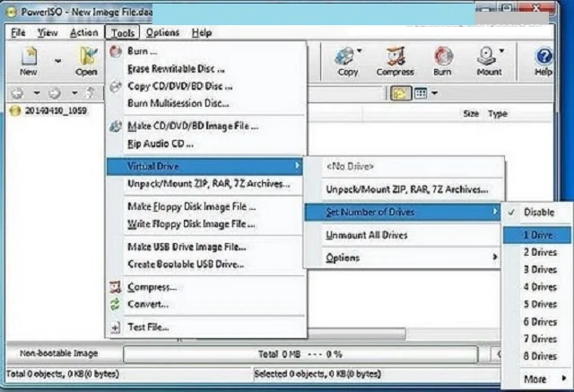The width and height of the screenshot is (574, 392).
Task: Click the Compress menu entry icon
Action: [x=116, y=287]
